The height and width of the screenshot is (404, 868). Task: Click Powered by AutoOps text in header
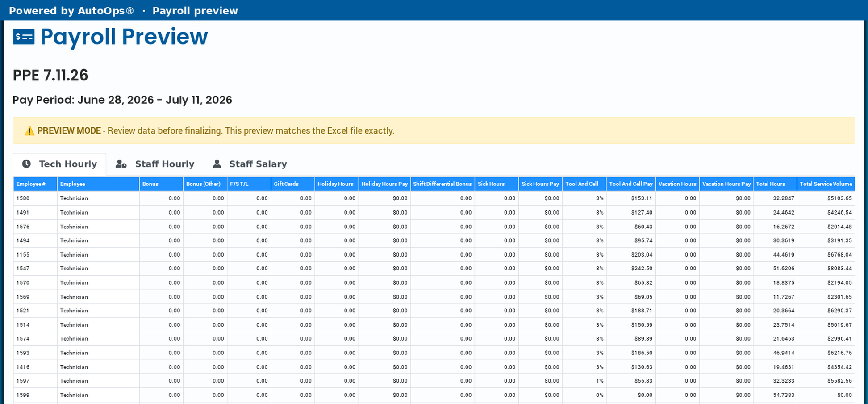(x=71, y=11)
